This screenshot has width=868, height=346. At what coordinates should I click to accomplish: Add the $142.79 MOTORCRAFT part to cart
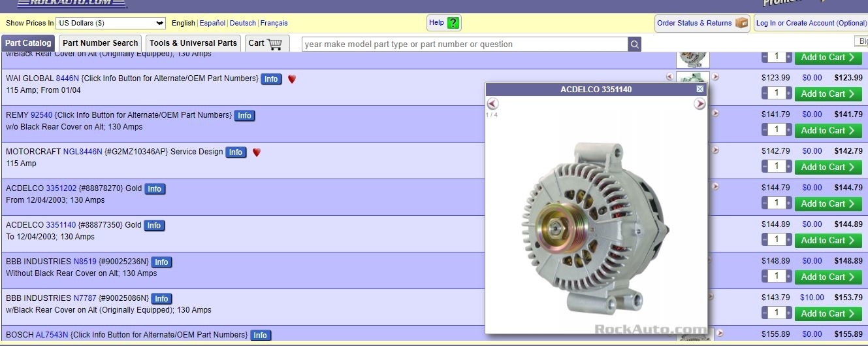pos(828,167)
